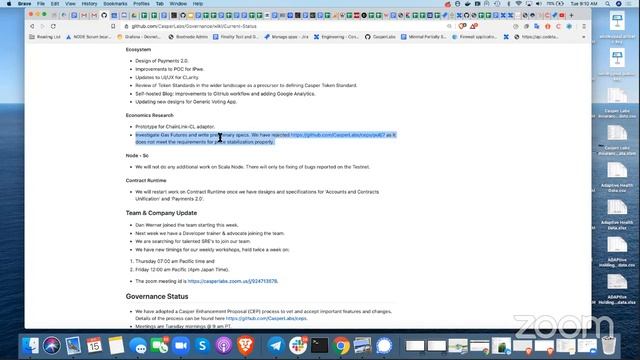
Task: Click 'Prototype for ChainLink-CL adaptor' bullet
Action: pyautogui.click(x=175, y=127)
